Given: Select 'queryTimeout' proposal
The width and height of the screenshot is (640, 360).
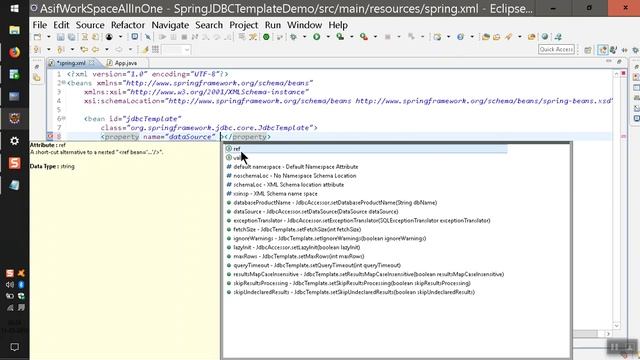Looking at the screenshot, I should coord(317,265).
